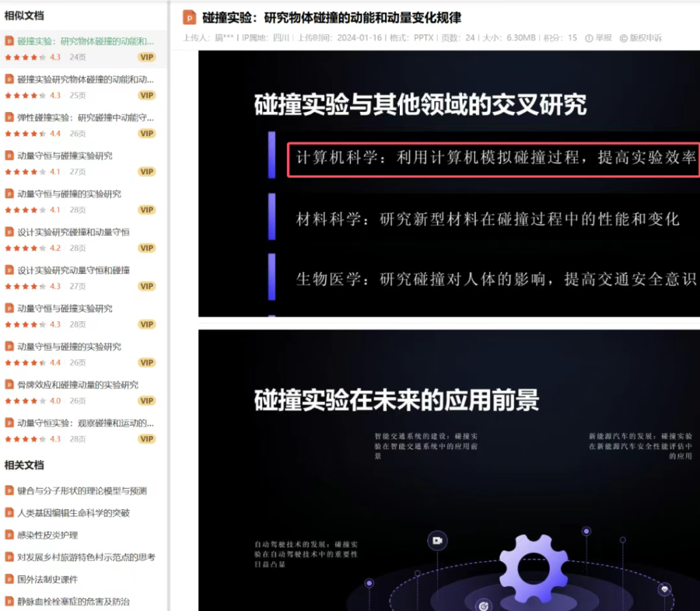Click the document icon beside 人类基因编辑生命科学的突破

click(x=9, y=513)
